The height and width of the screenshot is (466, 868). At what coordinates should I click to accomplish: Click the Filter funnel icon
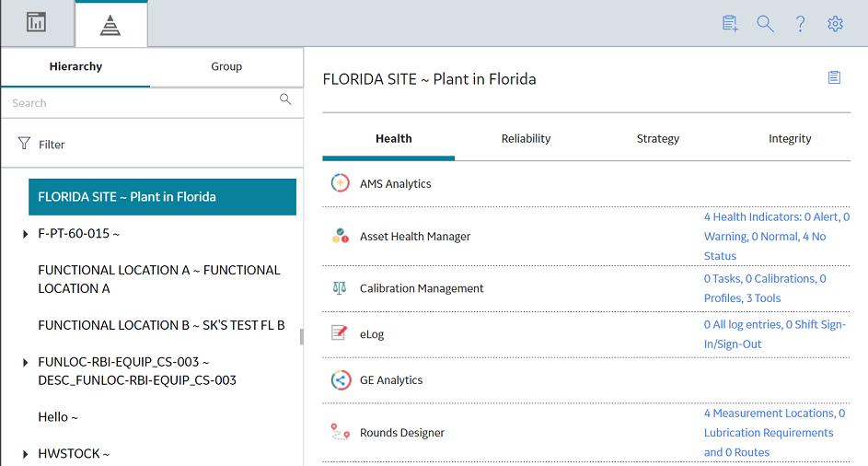24,144
